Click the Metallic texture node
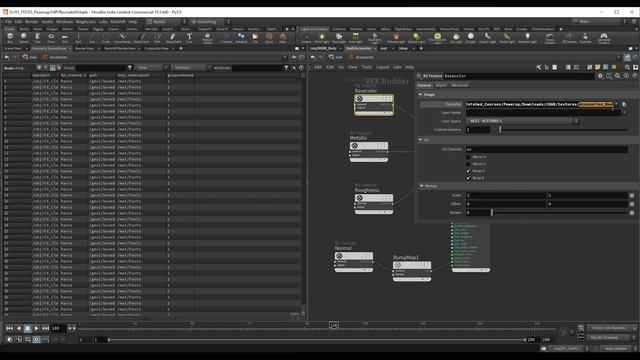640x360 pixels. point(369,151)
